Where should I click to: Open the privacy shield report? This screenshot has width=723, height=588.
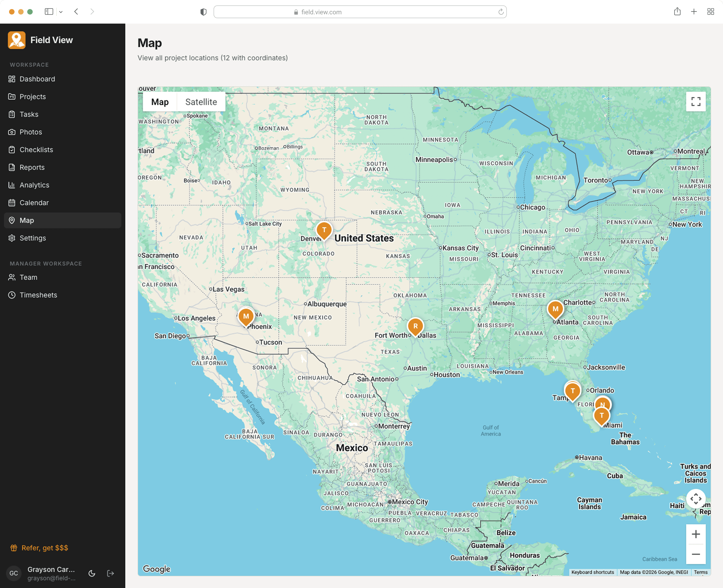[203, 12]
